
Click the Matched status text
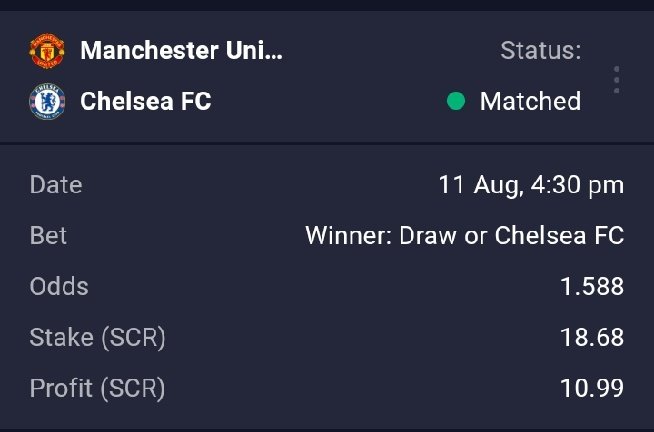point(530,101)
